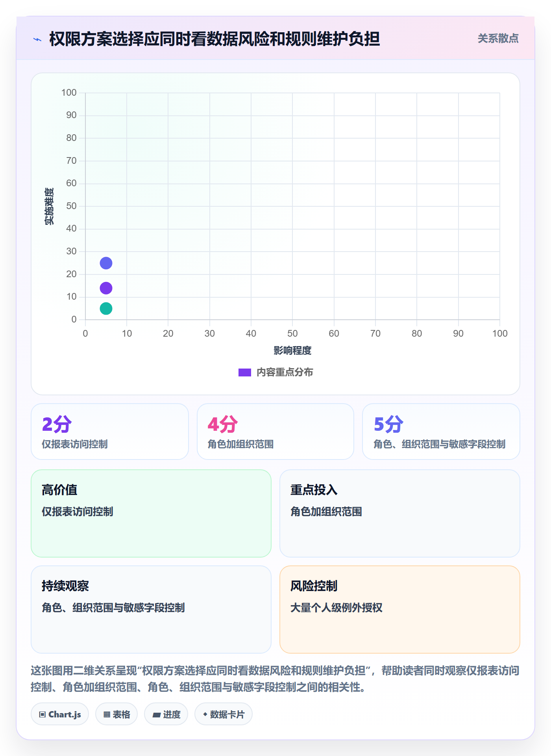Click 仅报表访问控制 under 2分
Screen dimensions: 551x756
pyautogui.click(x=75, y=444)
